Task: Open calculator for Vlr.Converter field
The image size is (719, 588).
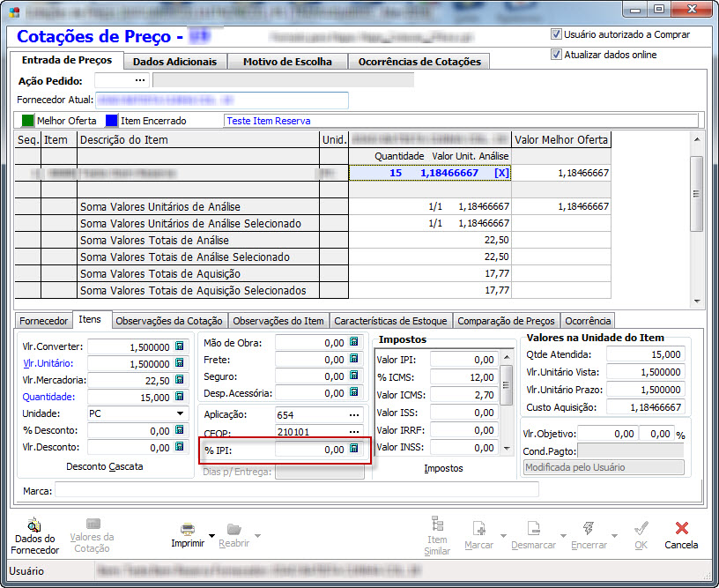Action: coord(179,347)
